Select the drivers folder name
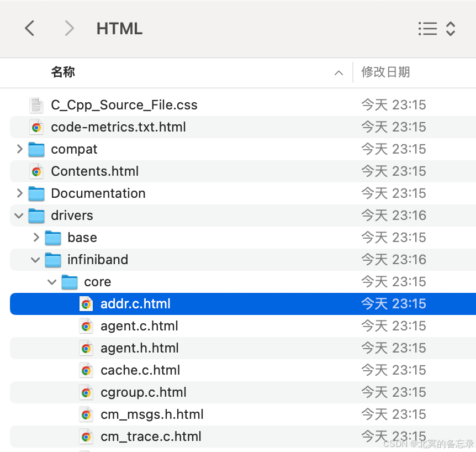This screenshot has width=476, height=452. (72, 216)
